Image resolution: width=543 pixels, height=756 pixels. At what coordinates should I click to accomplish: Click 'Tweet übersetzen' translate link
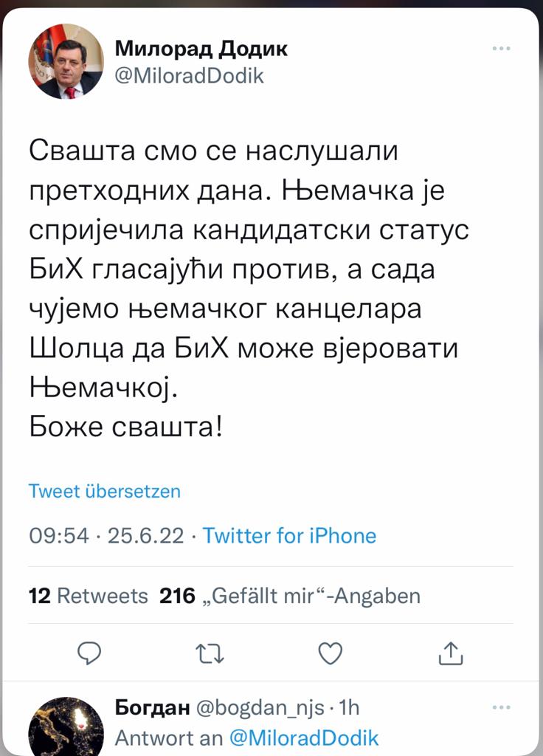pyautogui.click(x=104, y=491)
